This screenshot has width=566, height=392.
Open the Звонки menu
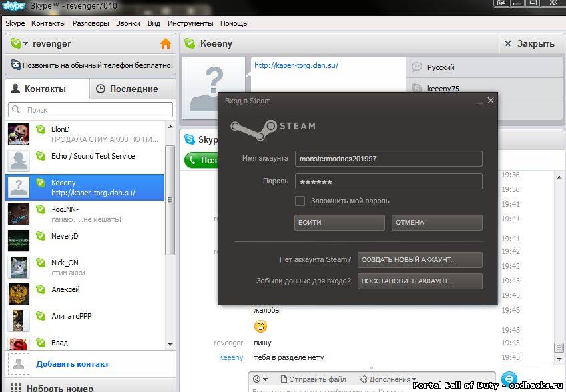[x=128, y=23]
